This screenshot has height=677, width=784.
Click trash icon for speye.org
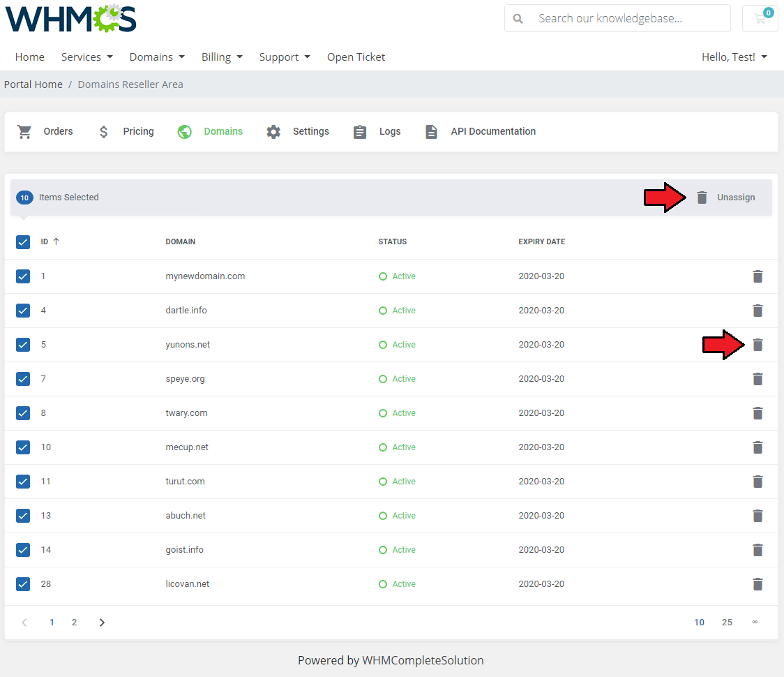pos(758,379)
